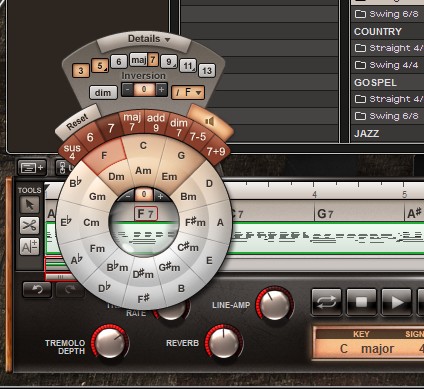Toggle the maj modifier button
This screenshot has width=424, height=389.
tap(138, 60)
